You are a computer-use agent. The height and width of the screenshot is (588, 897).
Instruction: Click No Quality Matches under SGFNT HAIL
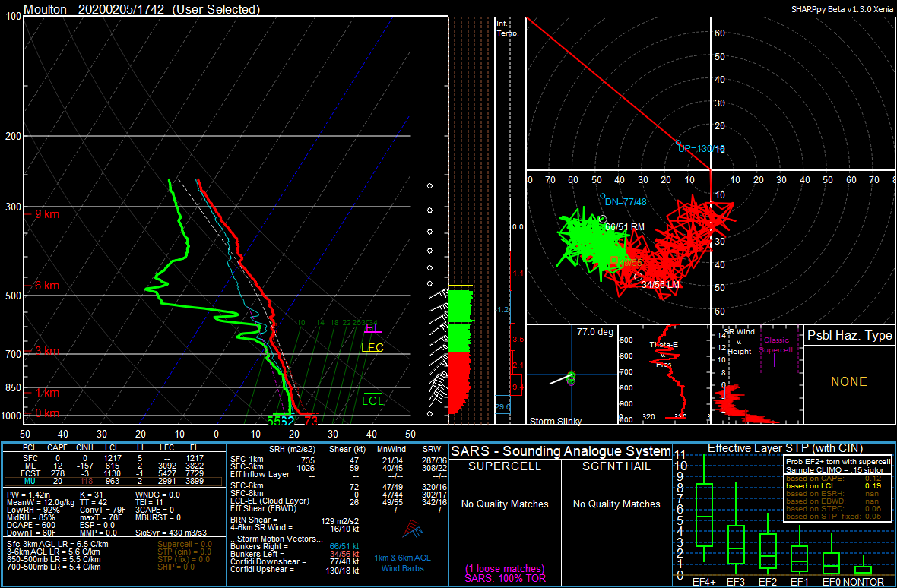(616, 504)
